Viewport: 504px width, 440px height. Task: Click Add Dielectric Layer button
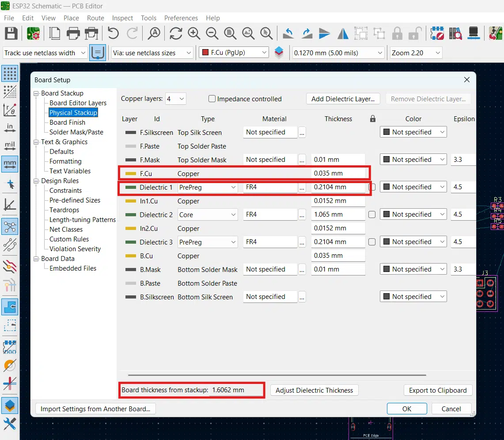[343, 99]
